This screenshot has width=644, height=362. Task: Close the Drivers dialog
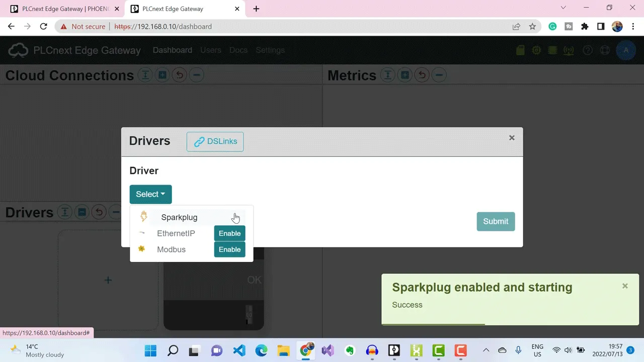(512, 138)
